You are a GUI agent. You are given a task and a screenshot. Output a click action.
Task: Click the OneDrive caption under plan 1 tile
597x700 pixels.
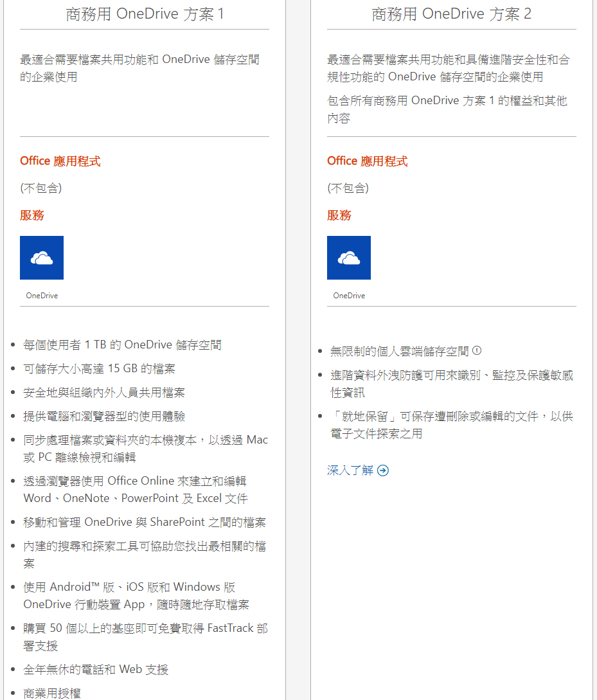coord(42,296)
